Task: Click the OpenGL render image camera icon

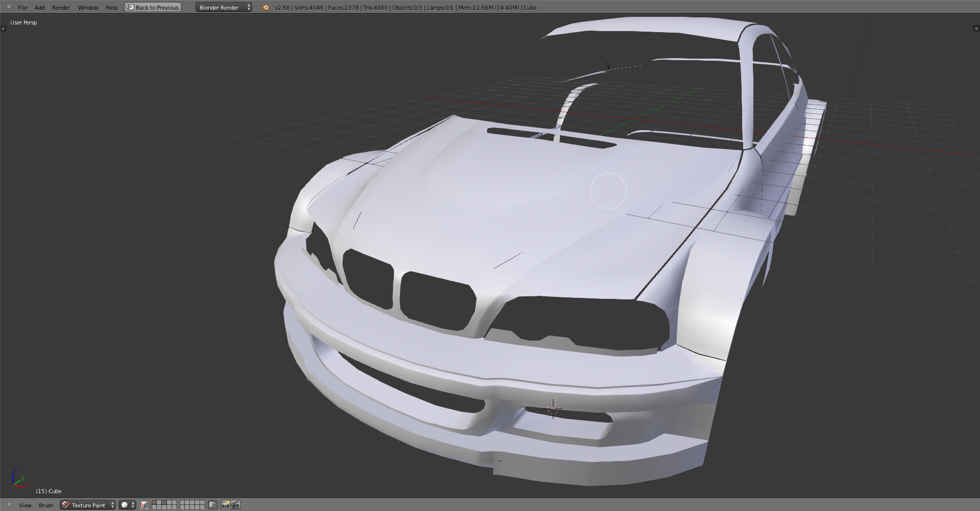Action: pyautogui.click(x=225, y=505)
